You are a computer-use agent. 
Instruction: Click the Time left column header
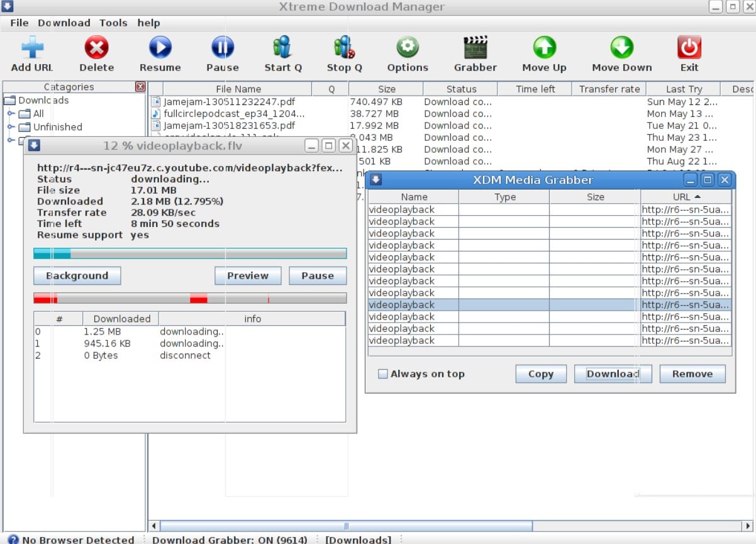[x=535, y=89]
